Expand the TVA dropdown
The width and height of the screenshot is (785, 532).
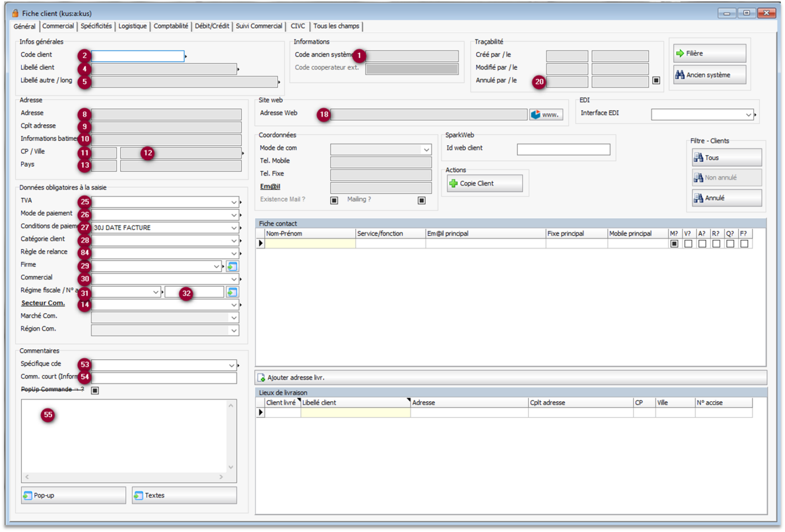234,202
